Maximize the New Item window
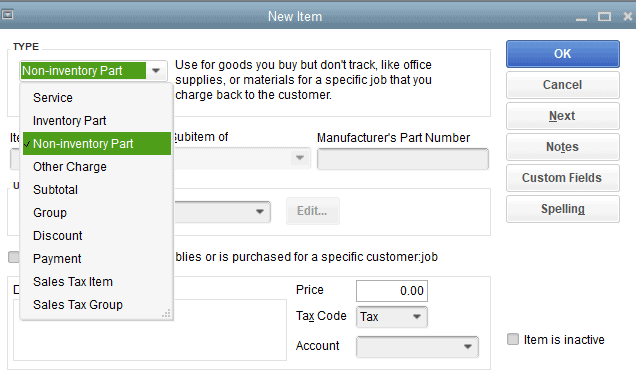The width and height of the screenshot is (636, 386). pos(604,17)
